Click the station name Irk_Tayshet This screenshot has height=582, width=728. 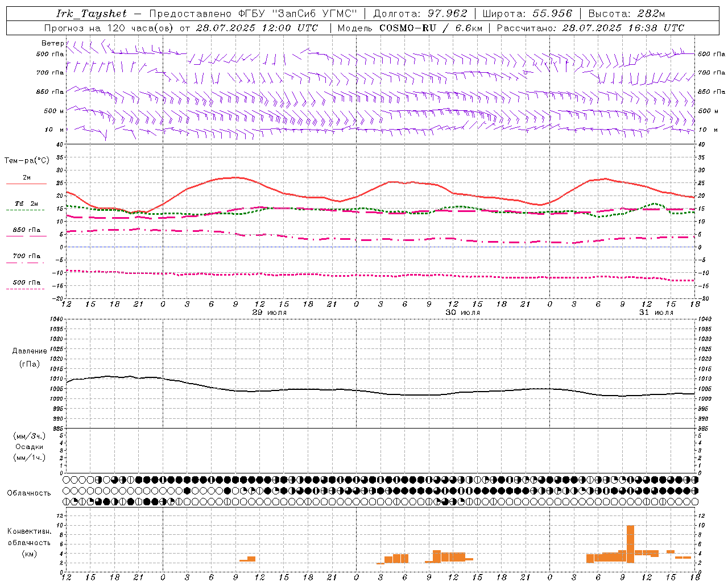(x=92, y=14)
